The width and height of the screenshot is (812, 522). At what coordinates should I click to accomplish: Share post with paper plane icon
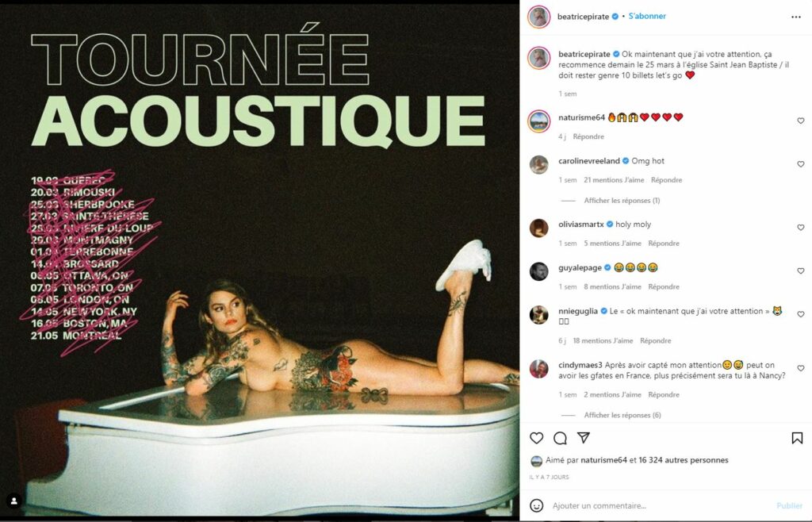click(x=584, y=438)
